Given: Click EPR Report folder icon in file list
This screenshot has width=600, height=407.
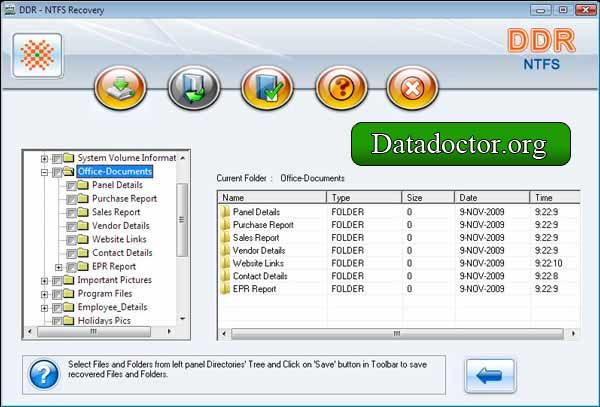Looking at the screenshot, I should point(225,289).
